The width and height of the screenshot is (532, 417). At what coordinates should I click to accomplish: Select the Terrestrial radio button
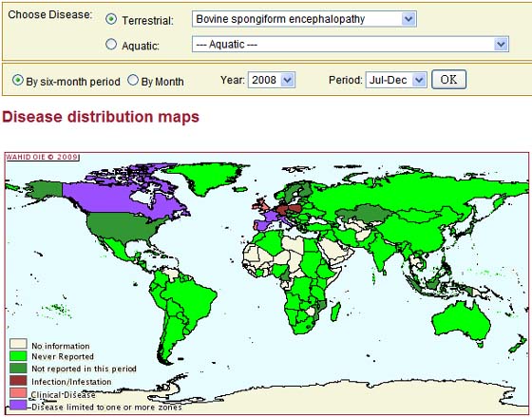click(111, 19)
